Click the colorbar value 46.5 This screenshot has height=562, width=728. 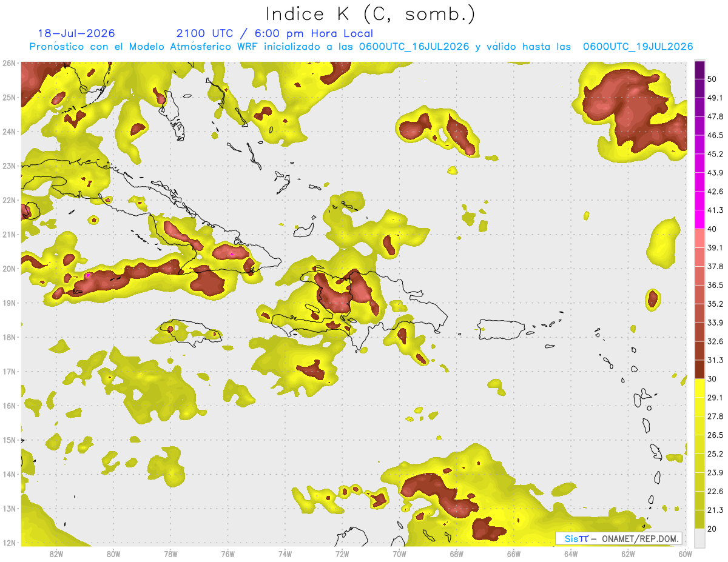coord(715,135)
